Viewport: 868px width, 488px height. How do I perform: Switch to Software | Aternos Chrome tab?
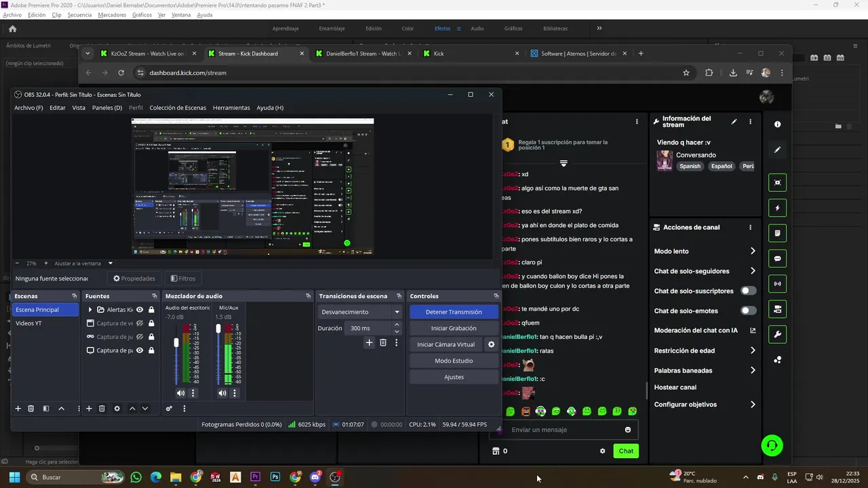click(x=579, y=54)
